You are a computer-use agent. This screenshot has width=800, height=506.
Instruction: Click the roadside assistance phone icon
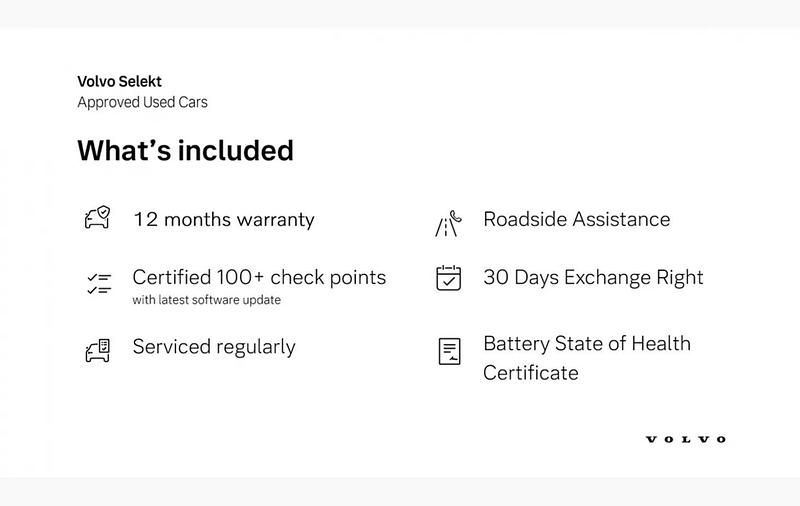448,223
